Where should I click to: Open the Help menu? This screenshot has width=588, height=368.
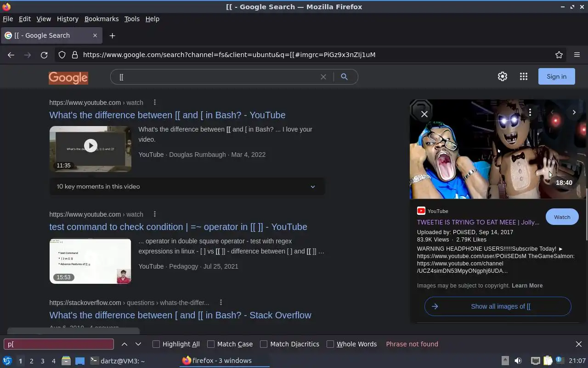point(152,19)
